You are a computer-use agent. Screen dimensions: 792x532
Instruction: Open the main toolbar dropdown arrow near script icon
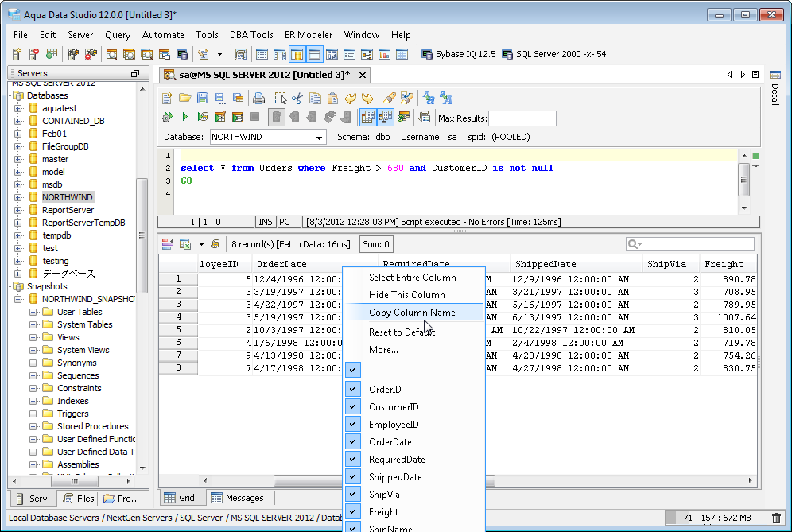[x=219, y=54]
